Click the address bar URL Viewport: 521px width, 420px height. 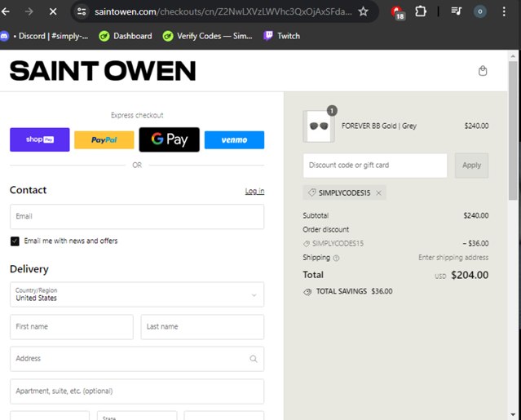click(x=223, y=11)
